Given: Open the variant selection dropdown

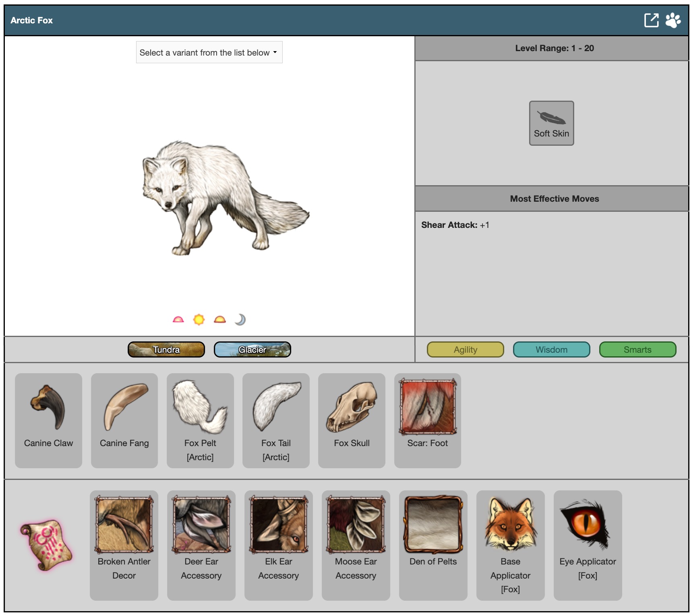Looking at the screenshot, I should pos(209,52).
